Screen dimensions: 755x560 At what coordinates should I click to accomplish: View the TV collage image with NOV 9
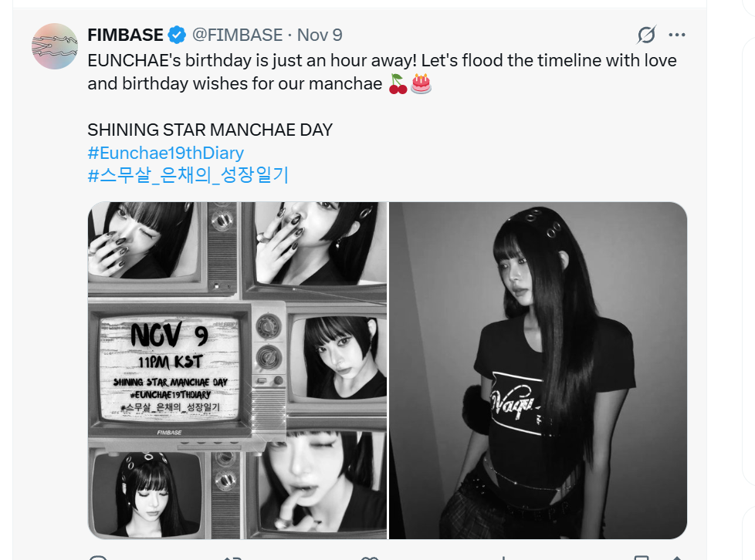click(x=237, y=370)
